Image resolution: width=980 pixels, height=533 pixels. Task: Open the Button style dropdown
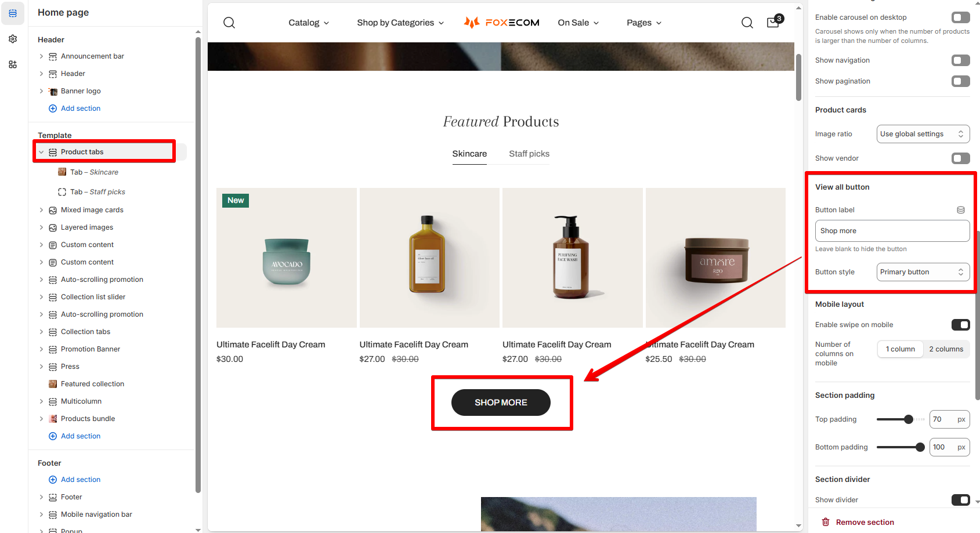923,272
